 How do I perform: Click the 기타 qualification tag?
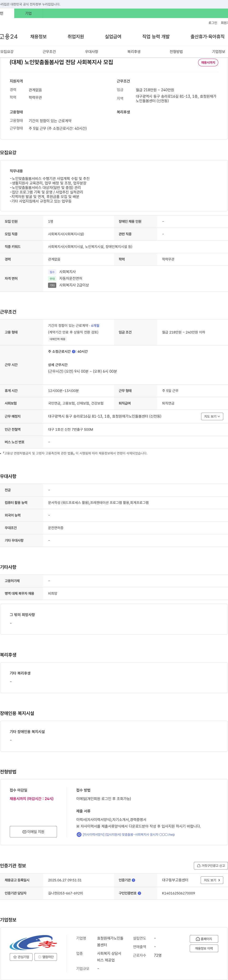click(52, 285)
